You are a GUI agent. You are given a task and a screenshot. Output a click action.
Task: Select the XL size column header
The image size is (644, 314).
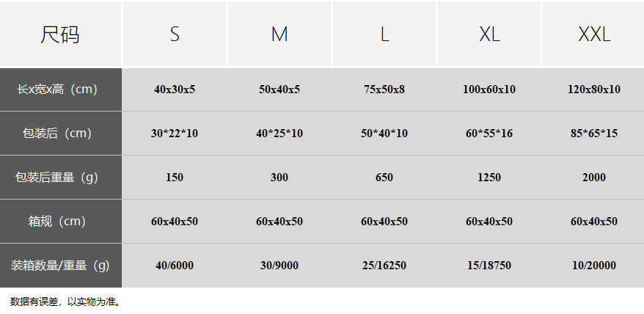coord(489,34)
